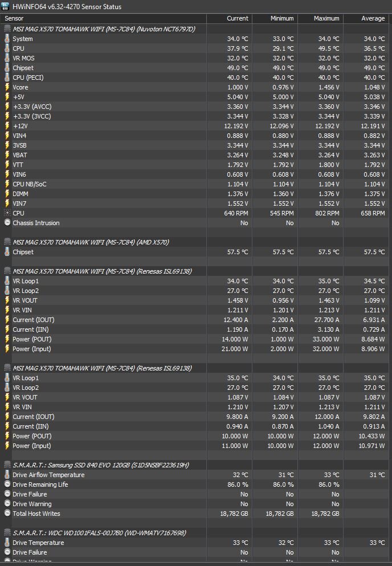Click the HWiNFO64 app icon in title bar
Image resolution: width=392 pixels, height=566 pixels.
(x=6, y=6)
